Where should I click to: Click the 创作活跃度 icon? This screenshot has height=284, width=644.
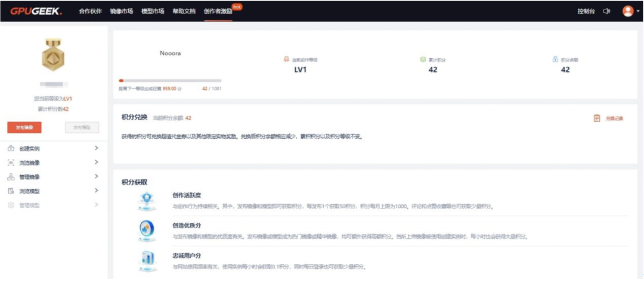(x=147, y=201)
